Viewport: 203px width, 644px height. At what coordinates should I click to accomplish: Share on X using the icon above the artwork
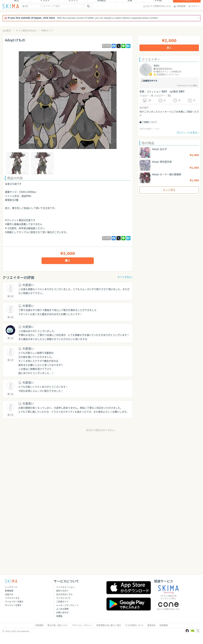tap(119, 46)
